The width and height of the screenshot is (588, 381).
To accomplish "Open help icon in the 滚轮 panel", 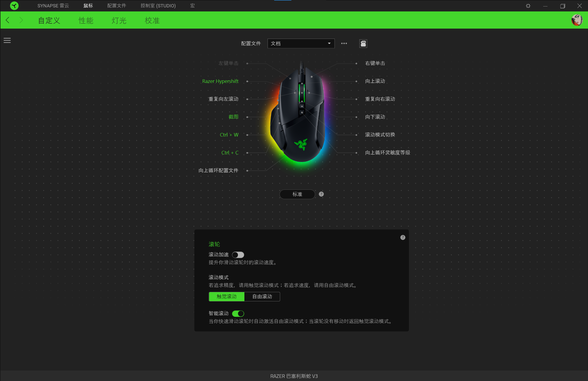I will coord(402,237).
